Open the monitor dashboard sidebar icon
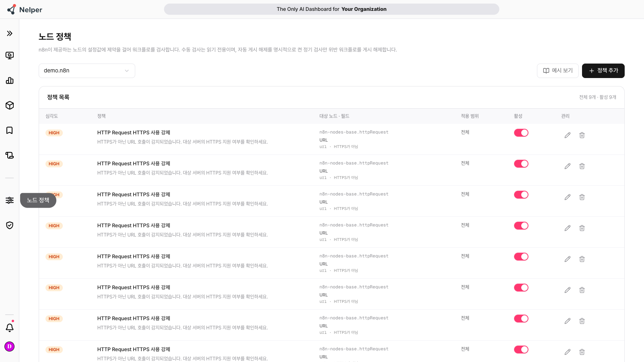Viewport: 644px width, 362px height. (x=10, y=56)
